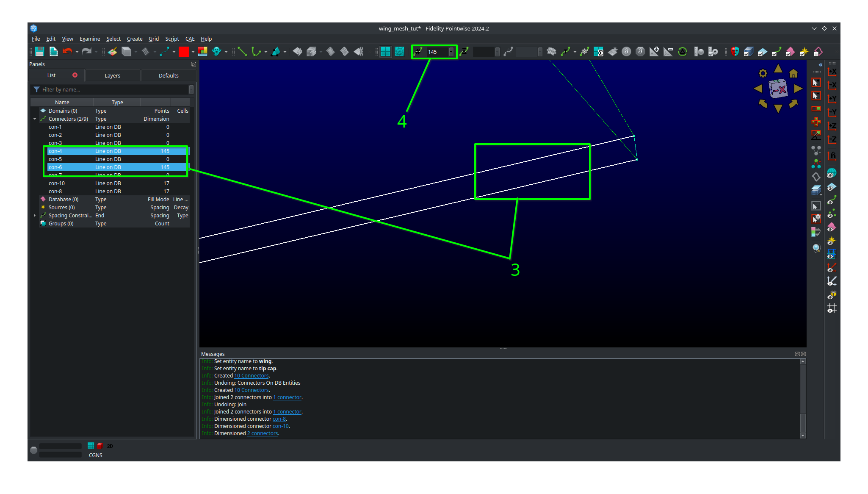Select the 2-point curve creation tool

pyautogui.click(x=243, y=51)
